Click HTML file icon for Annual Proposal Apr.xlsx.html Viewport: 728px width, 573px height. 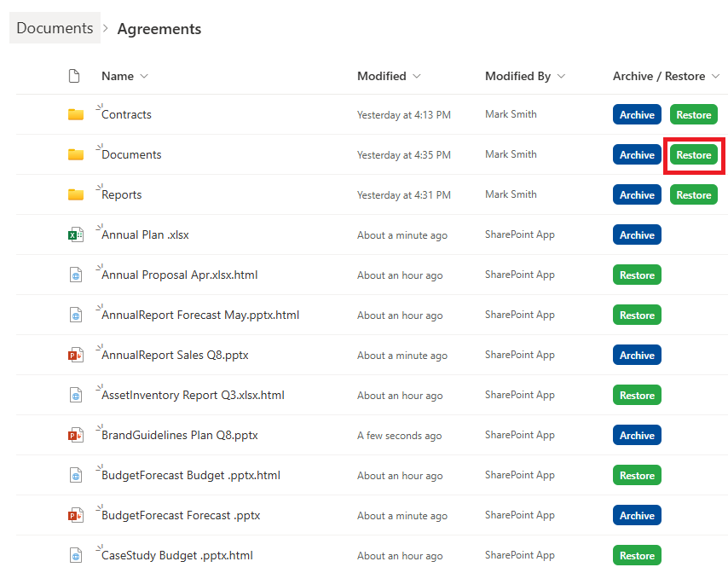76,275
